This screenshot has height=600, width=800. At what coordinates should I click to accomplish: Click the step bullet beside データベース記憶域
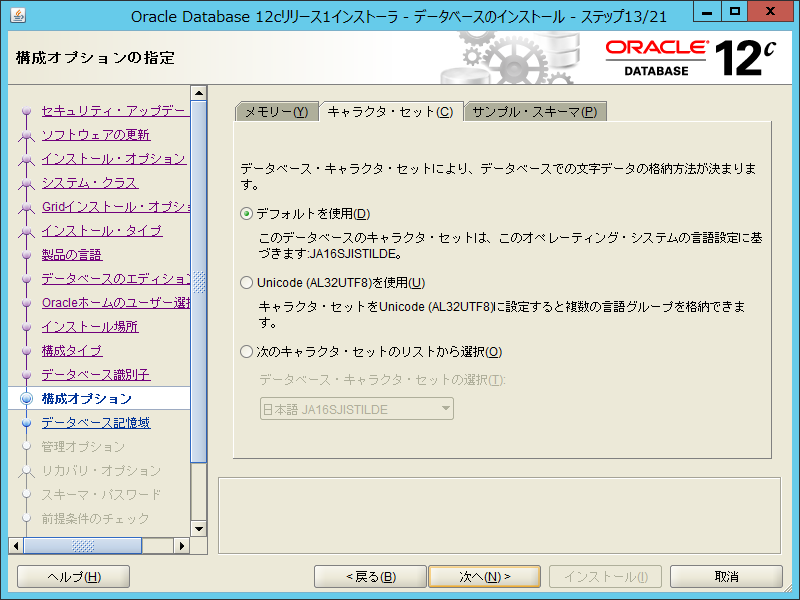[26, 423]
